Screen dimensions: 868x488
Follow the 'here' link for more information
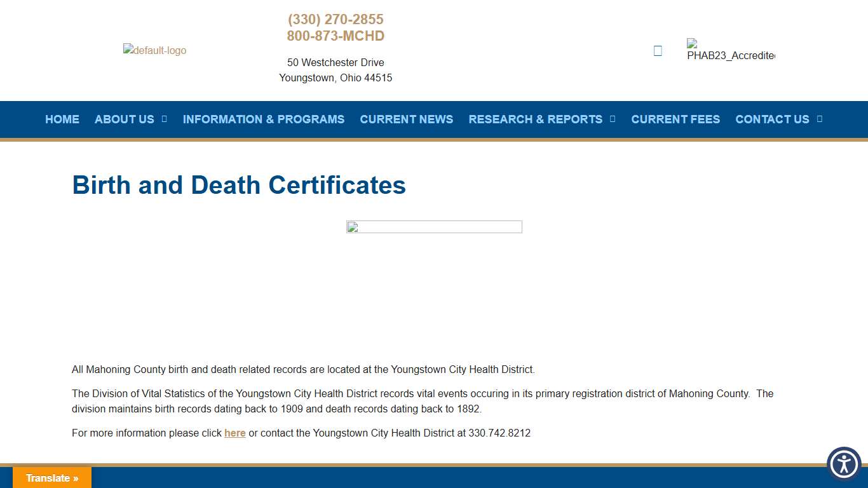coord(234,433)
